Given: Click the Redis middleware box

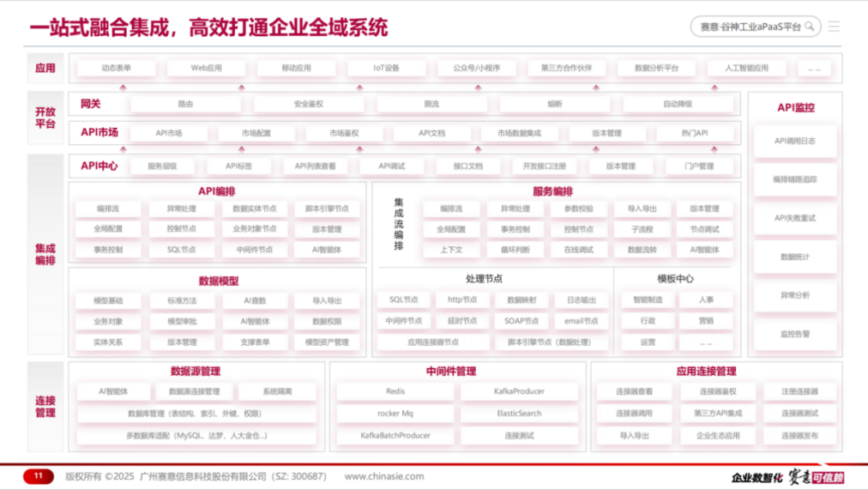Looking at the screenshot, I should click(395, 391).
